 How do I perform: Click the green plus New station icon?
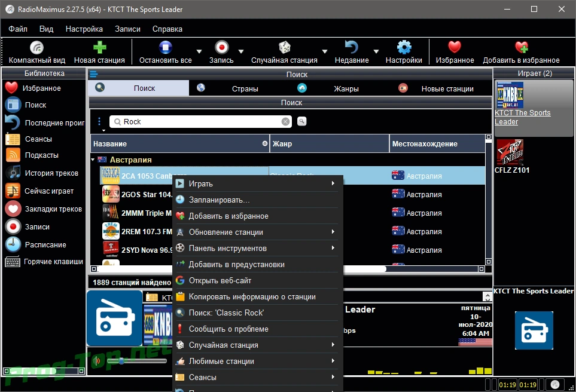point(99,47)
